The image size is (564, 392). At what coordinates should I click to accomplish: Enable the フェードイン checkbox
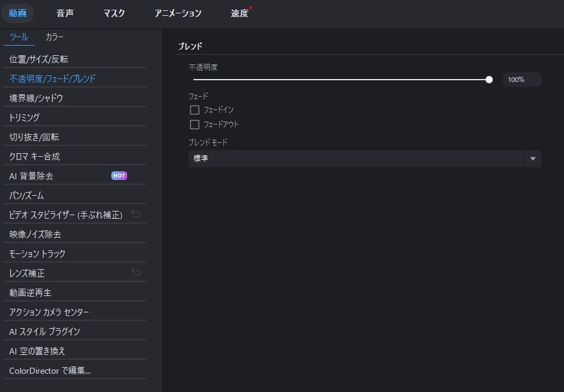(x=195, y=110)
